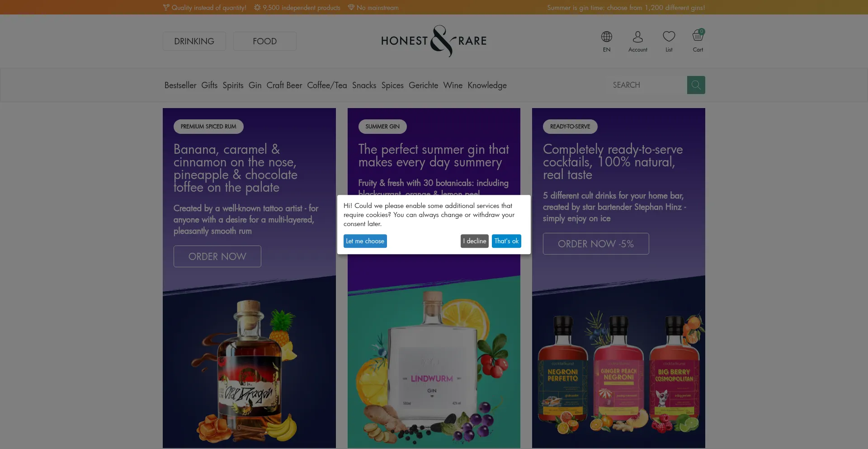
Task: Focus the SEARCH input field
Action: 646,85
